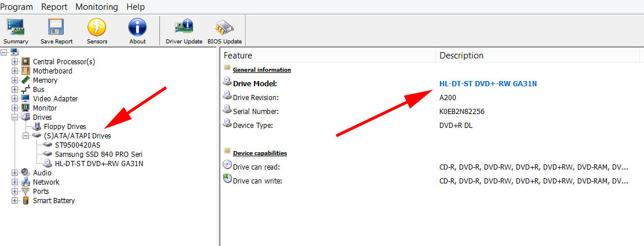This screenshot has height=246, width=644.
Task: Select the Drive Revision row
Action: (x=431, y=98)
